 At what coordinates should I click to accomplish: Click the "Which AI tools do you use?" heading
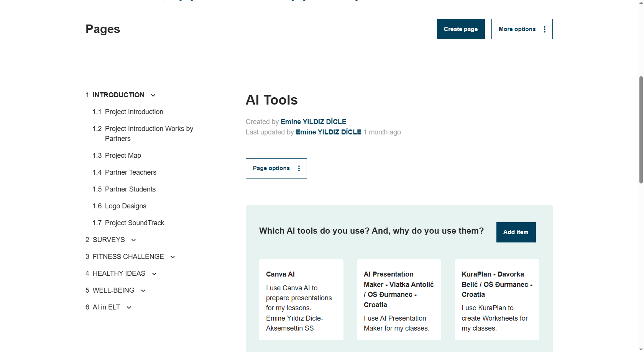click(371, 231)
